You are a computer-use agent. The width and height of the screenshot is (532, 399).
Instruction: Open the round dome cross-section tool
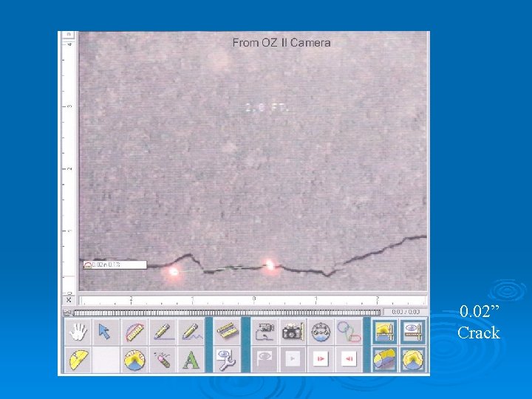click(134, 360)
